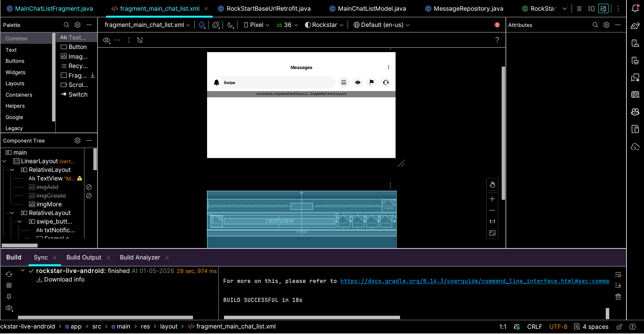Screen dimensions: 644x334
Task: Open Default (en-us) locale dropdown
Action: pyautogui.click(x=381, y=25)
